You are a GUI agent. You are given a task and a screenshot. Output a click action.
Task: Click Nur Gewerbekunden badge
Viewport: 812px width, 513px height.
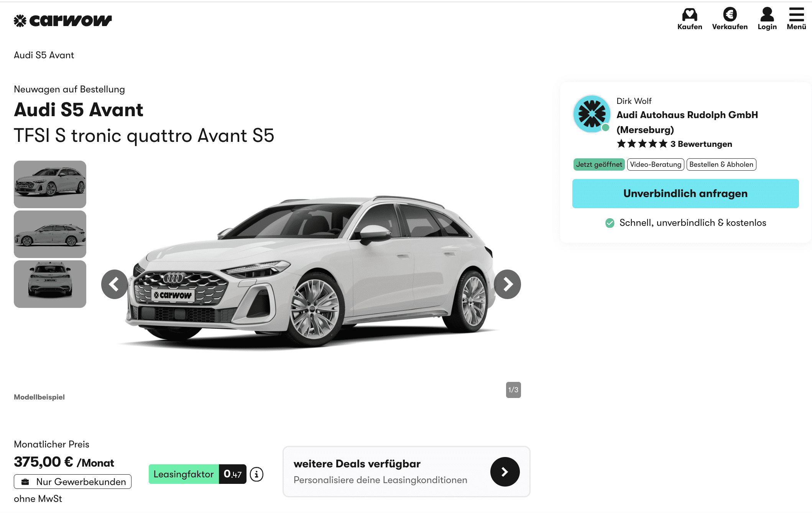click(x=72, y=482)
